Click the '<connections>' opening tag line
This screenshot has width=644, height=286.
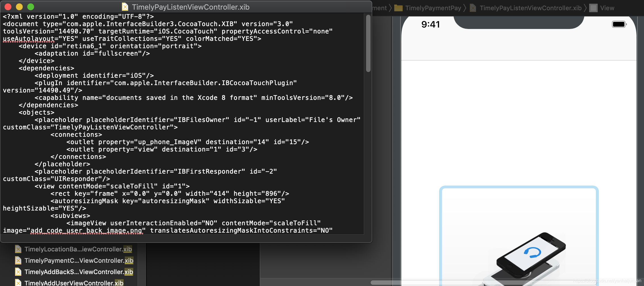[x=76, y=134]
